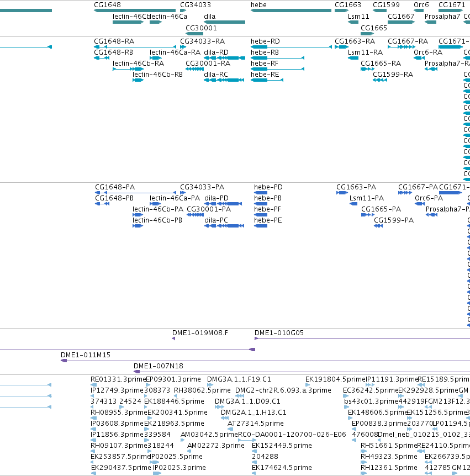The height and width of the screenshot is (476, 470).
Task: Select EST EK152449.5prime
Action: pos(282,445)
